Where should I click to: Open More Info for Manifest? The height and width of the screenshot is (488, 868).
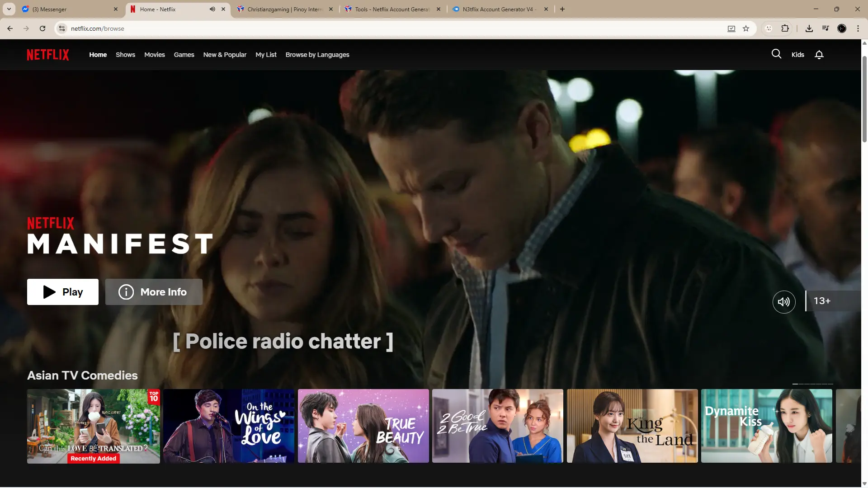tap(154, 292)
